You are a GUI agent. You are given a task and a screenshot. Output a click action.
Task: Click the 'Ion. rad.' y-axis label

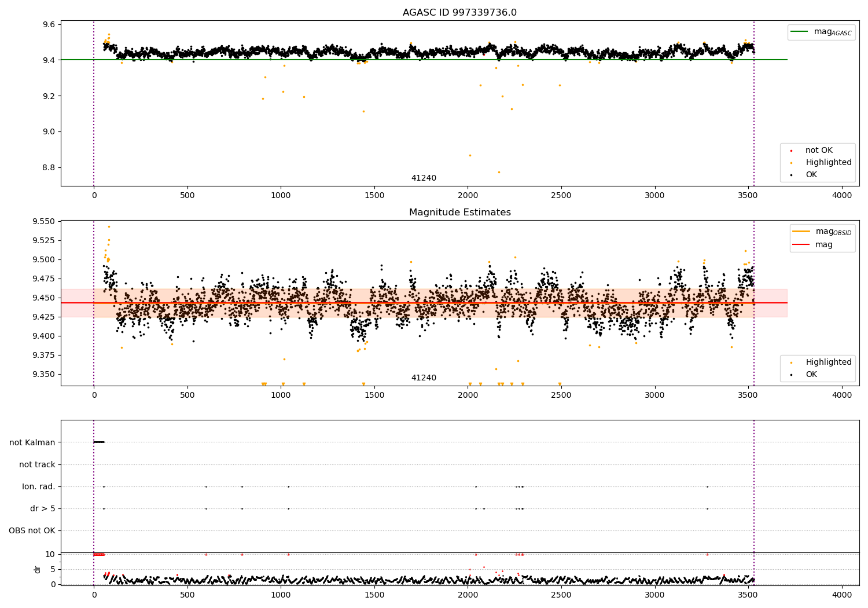point(39,487)
